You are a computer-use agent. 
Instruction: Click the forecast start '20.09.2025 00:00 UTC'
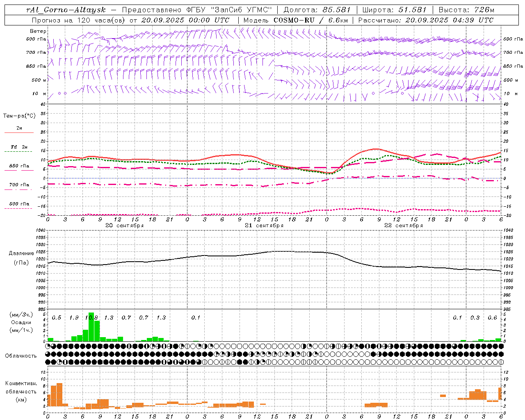point(185,20)
